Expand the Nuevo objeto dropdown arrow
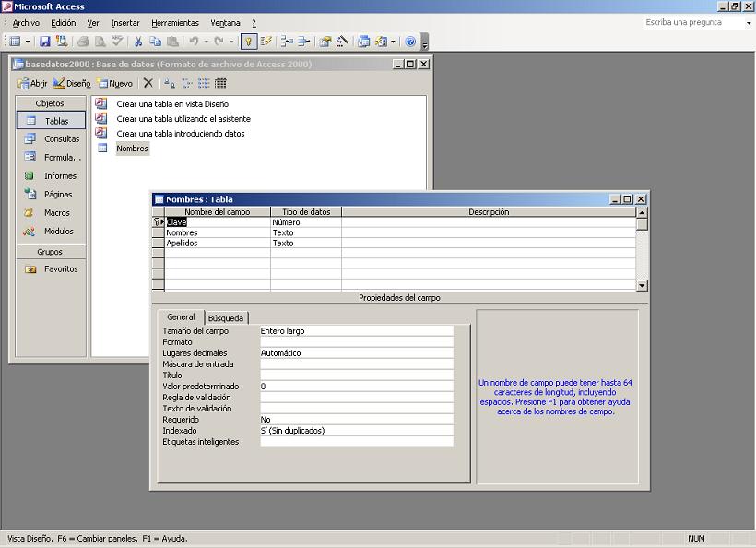The image size is (756, 548). tap(393, 42)
